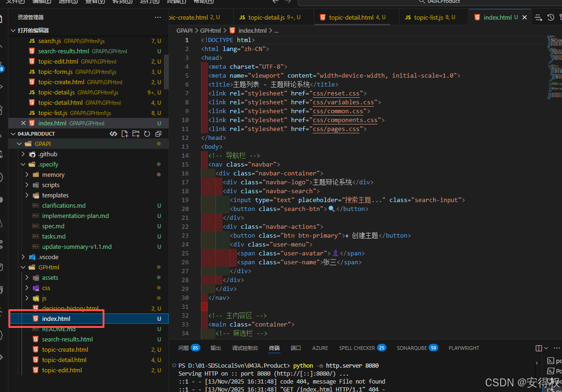Open tasks.md in file tree
This screenshot has width=562, height=392.
pyautogui.click(x=54, y=236)
